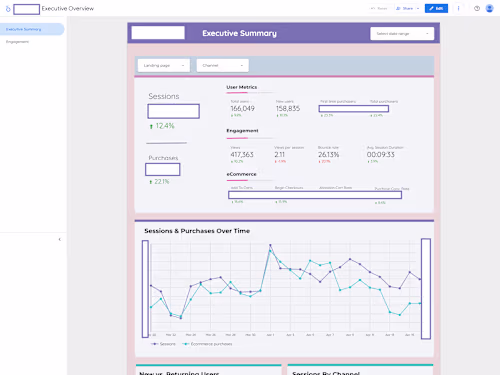Toggle Ecommerce purchases series in chart legend
This screenshot has height=375, width=500.
[x=207, y=344]
